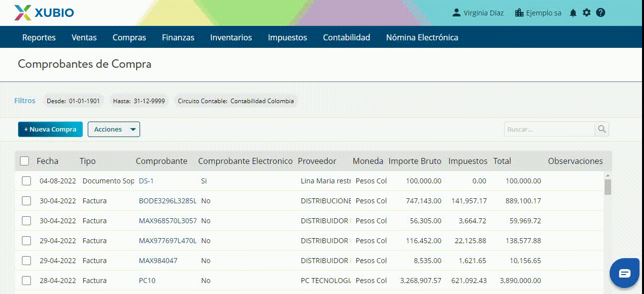
Task: Click the Xubio logo
Action: tap(44, 12)
